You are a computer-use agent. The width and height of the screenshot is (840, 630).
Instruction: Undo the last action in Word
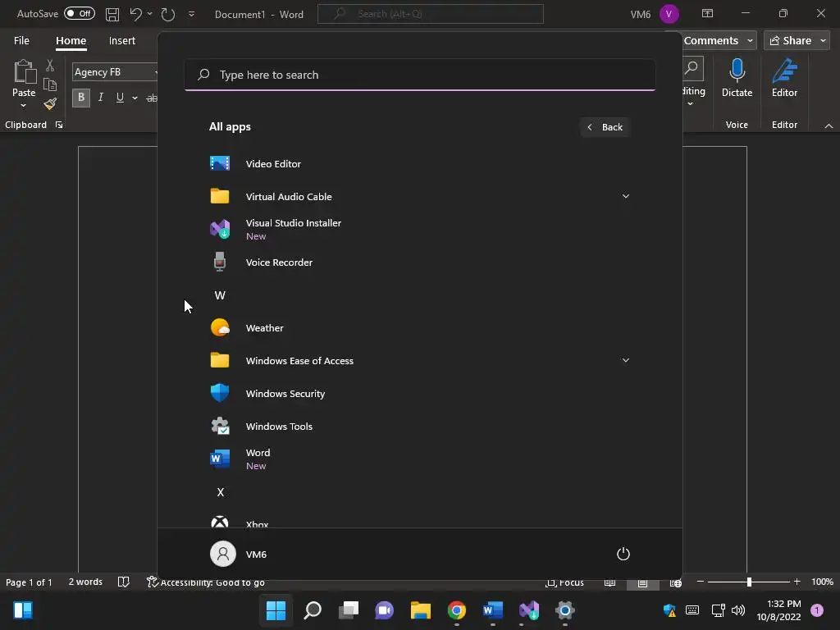pyautogui.click(x=135, y=15)
